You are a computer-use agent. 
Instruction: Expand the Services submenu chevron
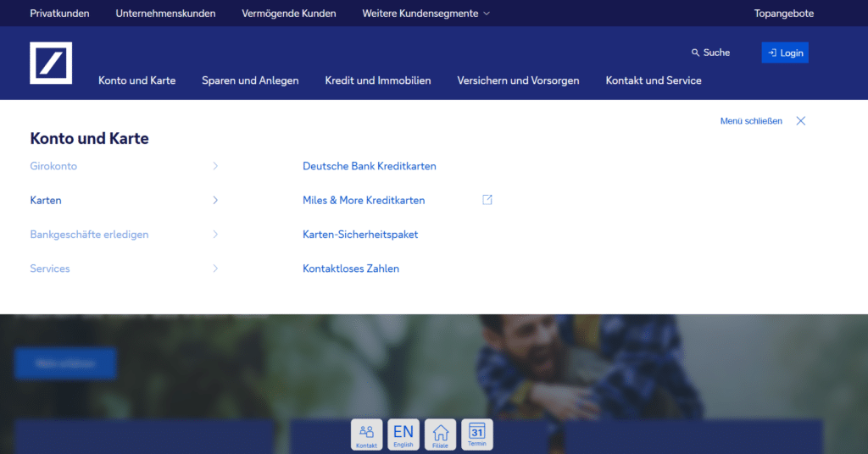pyautogui.click(x=215, y=269)
